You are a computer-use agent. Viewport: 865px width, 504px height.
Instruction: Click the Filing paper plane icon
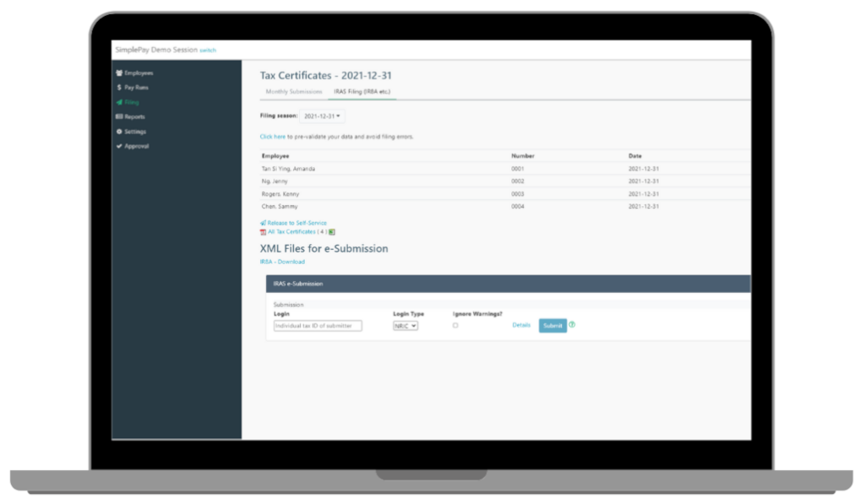click(x=118, y=102)
